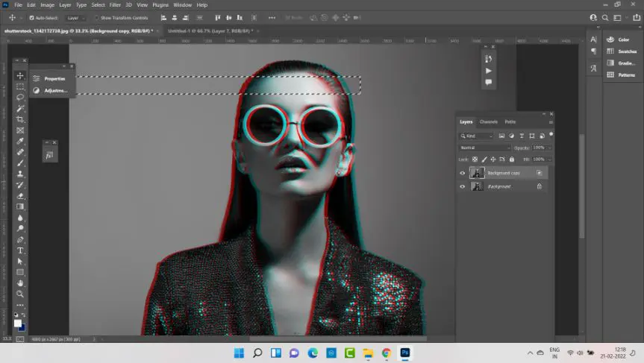Open the layer blend mode dropdown

[485, 148]
